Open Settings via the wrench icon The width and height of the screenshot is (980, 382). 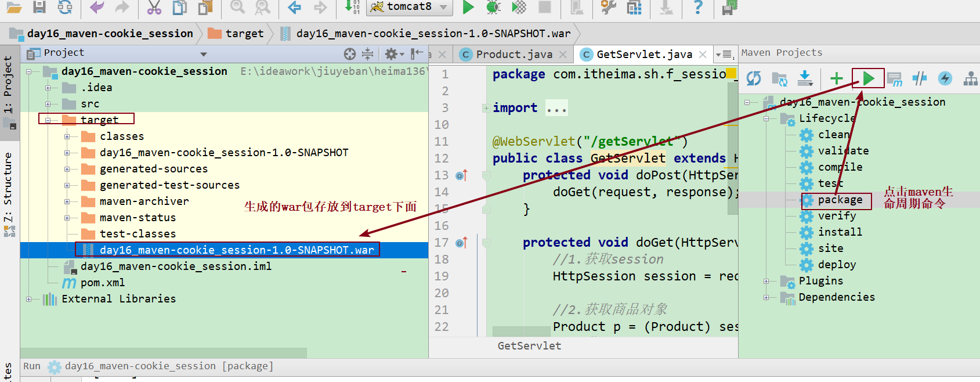[x=609, y=7]
